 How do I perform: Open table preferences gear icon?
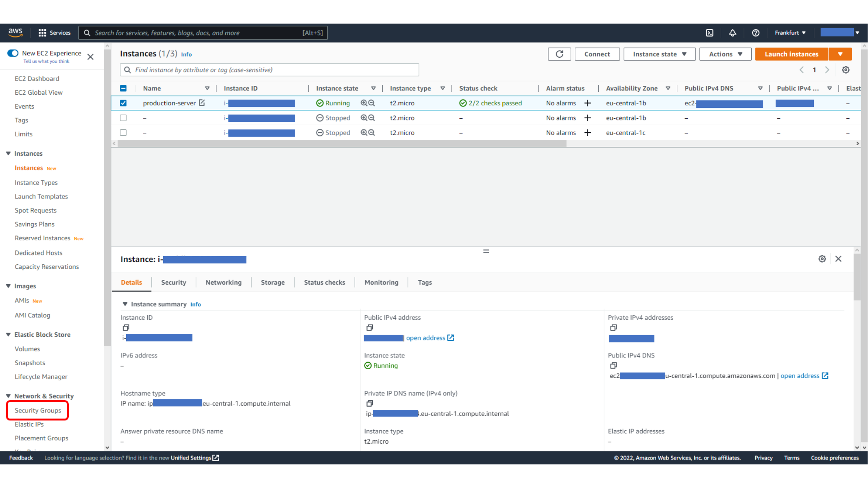[x=846, y=70]
